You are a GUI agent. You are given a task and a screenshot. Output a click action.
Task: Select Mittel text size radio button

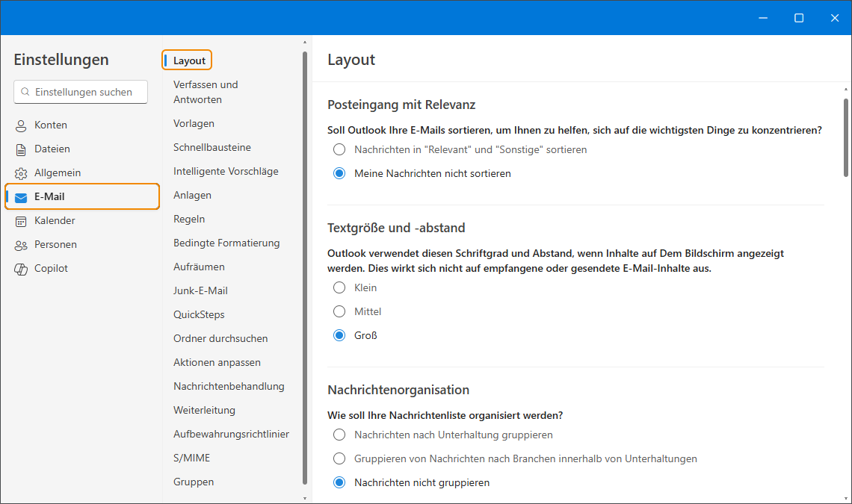pos(339,311)
